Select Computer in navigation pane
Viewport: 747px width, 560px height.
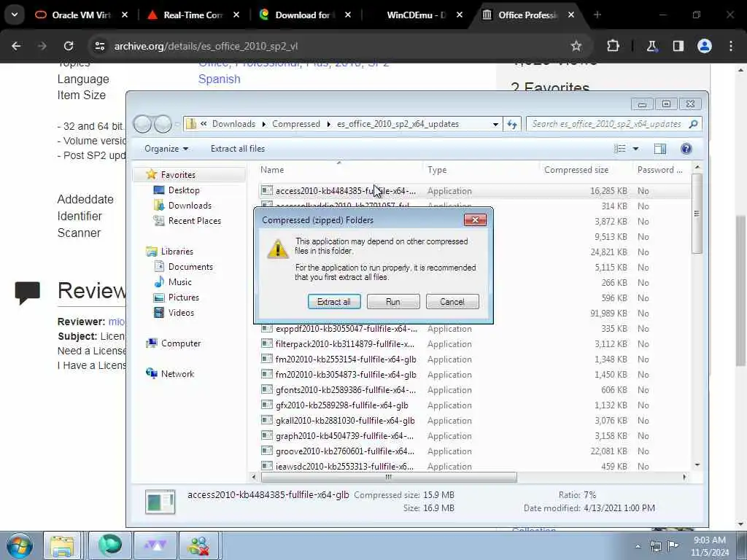[x=181, y=343]
